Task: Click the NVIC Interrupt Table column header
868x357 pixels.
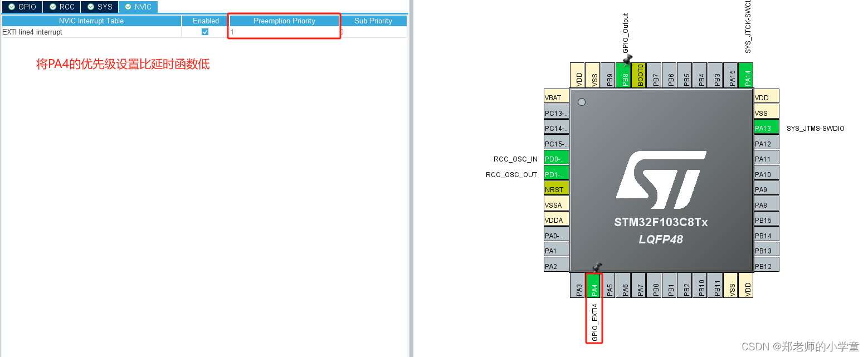Action: 91,21
